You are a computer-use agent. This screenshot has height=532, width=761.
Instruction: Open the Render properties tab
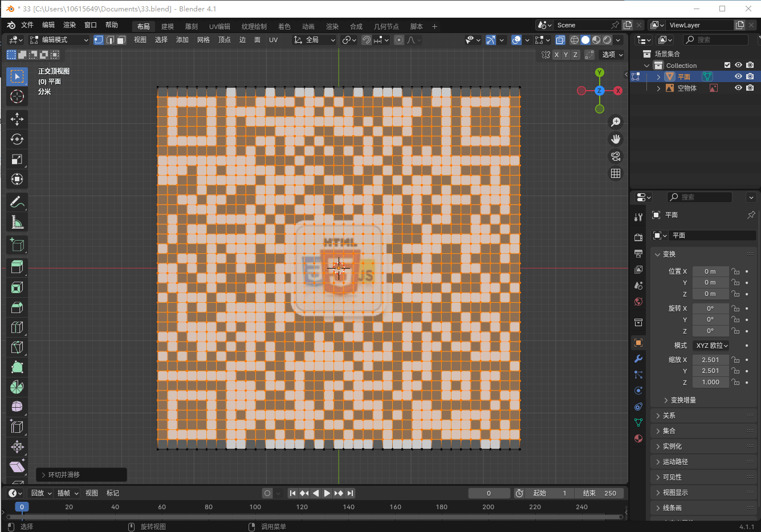pos(638,237)
